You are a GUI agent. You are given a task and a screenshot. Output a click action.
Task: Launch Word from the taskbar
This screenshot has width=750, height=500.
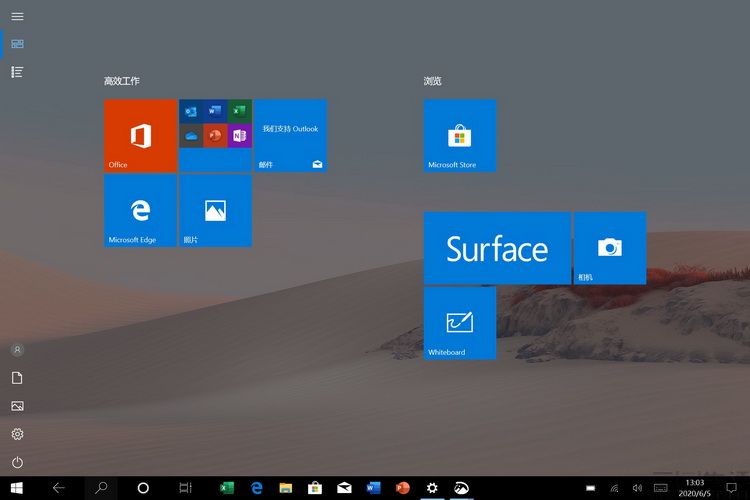(x=374, y=488)
